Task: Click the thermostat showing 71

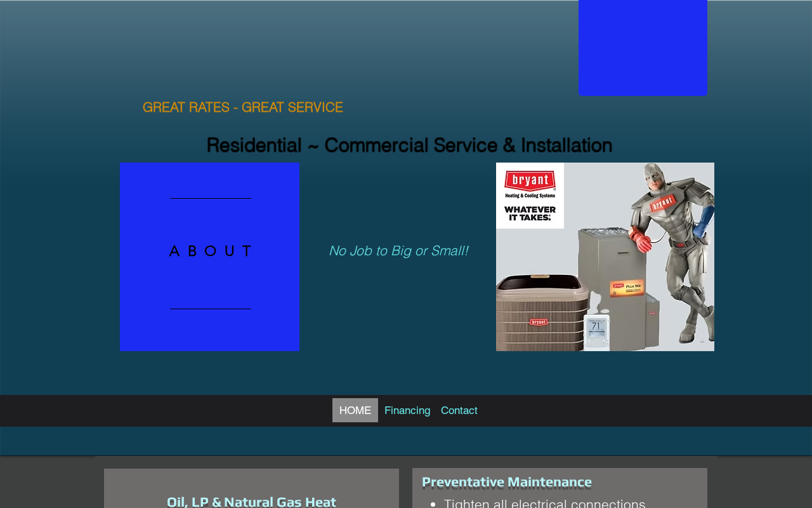Action: [596, 331]
